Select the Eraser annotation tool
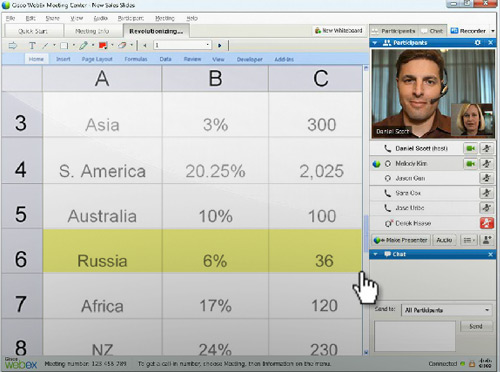This screenshot has width=500, height=372. tap(122, 45)
